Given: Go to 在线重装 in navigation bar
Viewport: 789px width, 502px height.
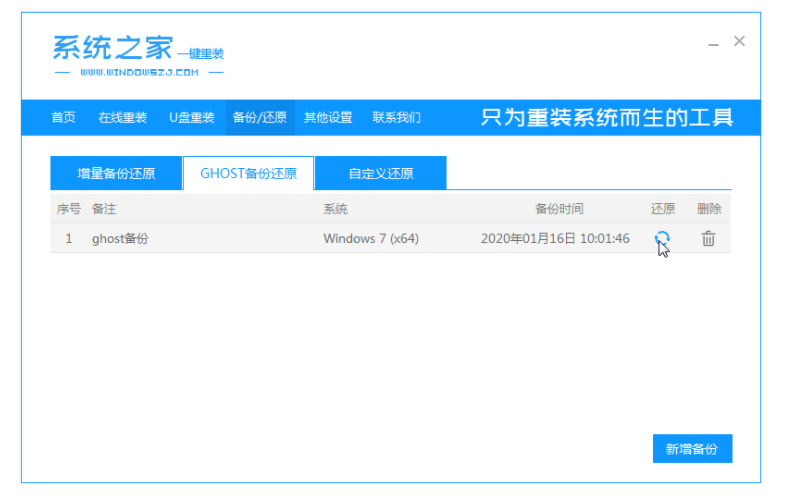Looking at the screenshot, I should (x=122, y=118).
